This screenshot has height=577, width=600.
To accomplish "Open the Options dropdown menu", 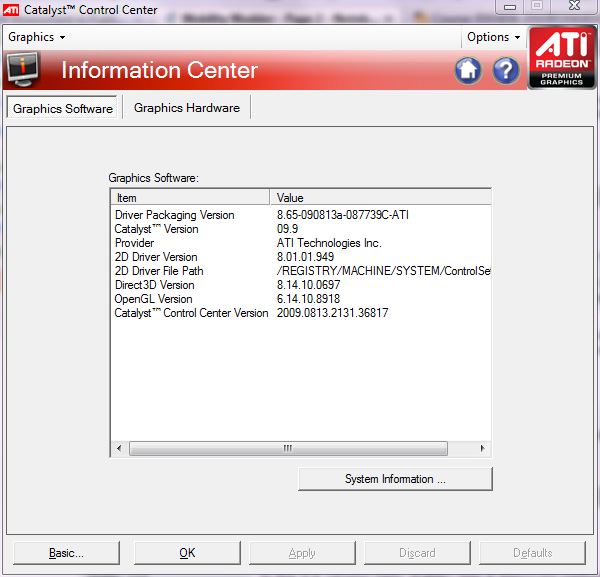I will [x=493, y=37].
